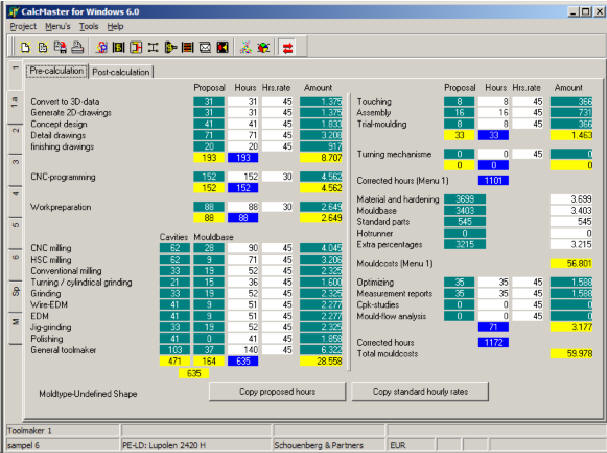The height and width of the screenshot is (453, 607).
Task: Open the Tools menu
Action: 89,26
